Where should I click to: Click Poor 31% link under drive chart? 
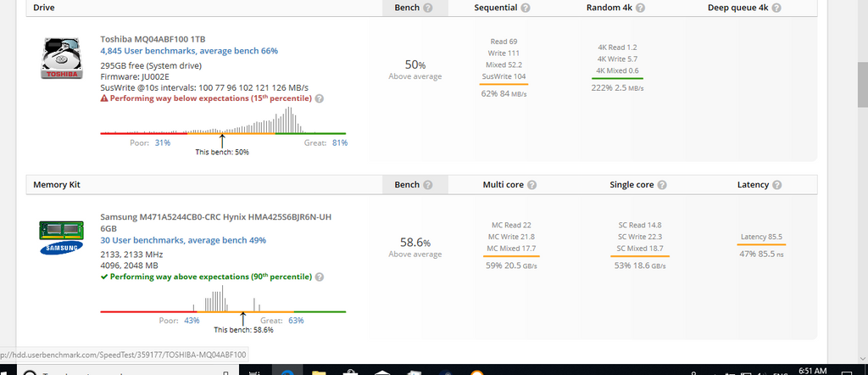click(162, 143)
